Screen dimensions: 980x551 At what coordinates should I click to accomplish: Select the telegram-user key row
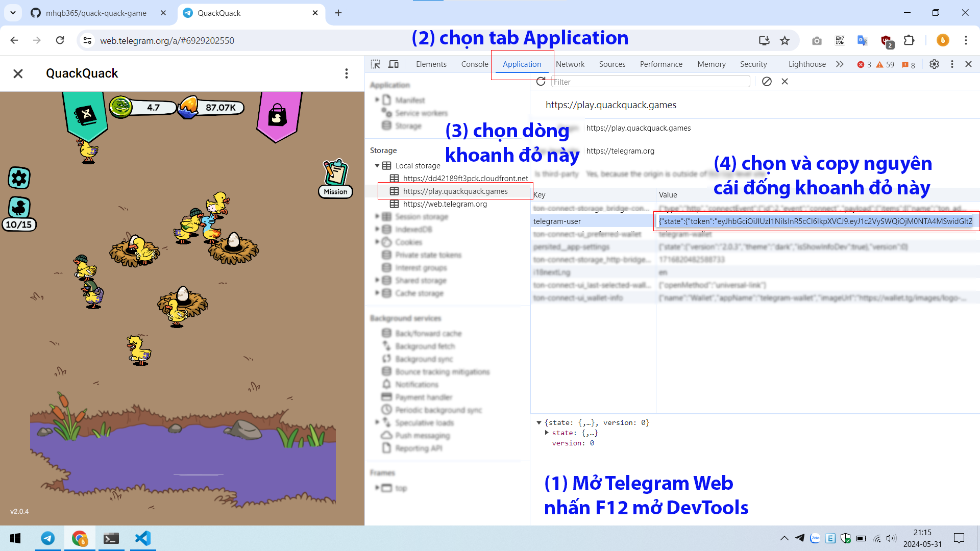point(557,221)
